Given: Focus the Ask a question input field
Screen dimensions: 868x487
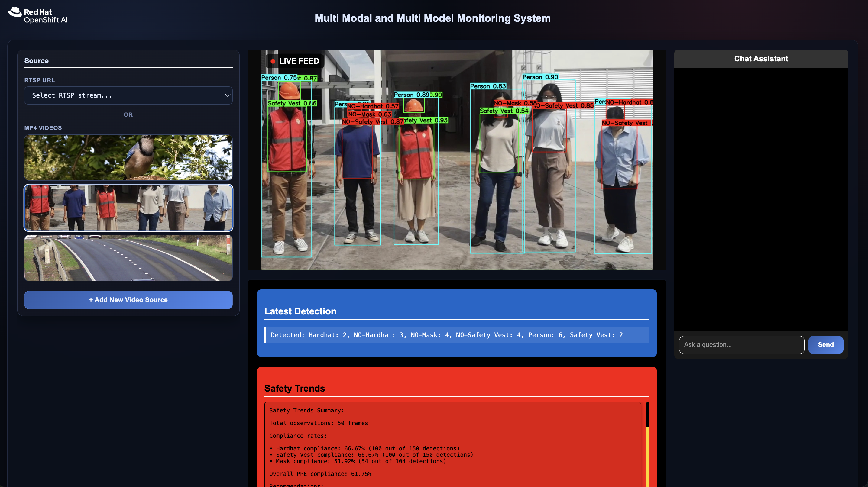Looking at the screenshot, I should pos(741,344).
